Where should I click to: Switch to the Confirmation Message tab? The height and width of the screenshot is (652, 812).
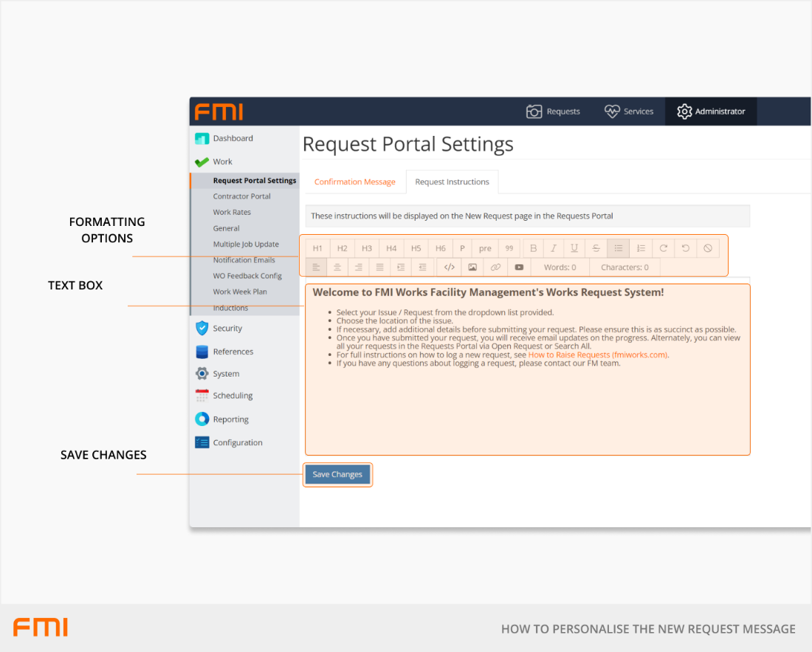click(x=354, y=182)
